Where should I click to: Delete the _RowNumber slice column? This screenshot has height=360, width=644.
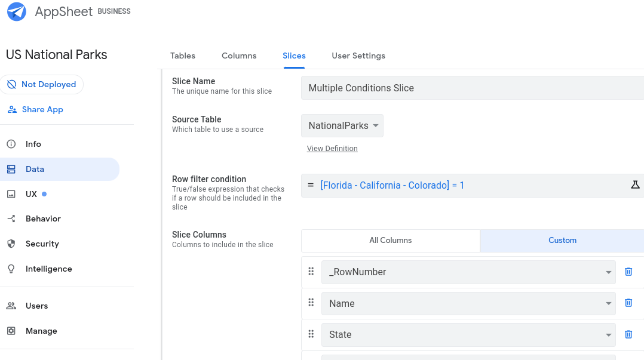(628, 272)
